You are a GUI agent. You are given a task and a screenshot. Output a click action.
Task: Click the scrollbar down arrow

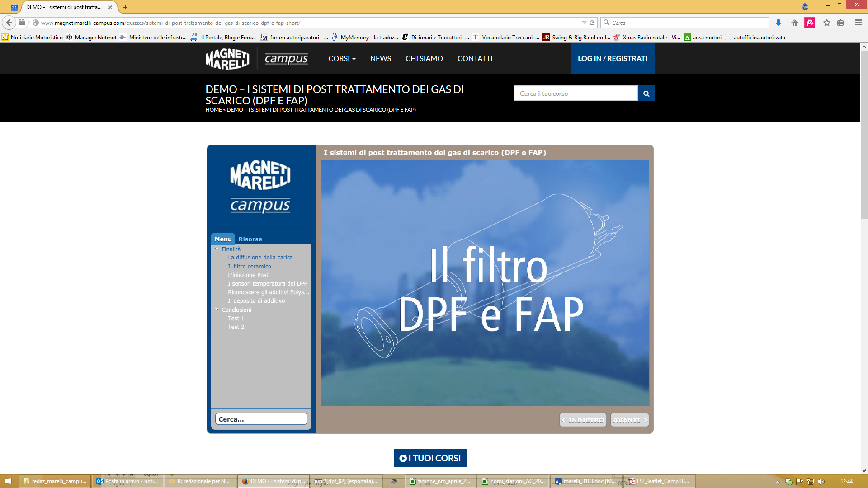click(864, 470)
